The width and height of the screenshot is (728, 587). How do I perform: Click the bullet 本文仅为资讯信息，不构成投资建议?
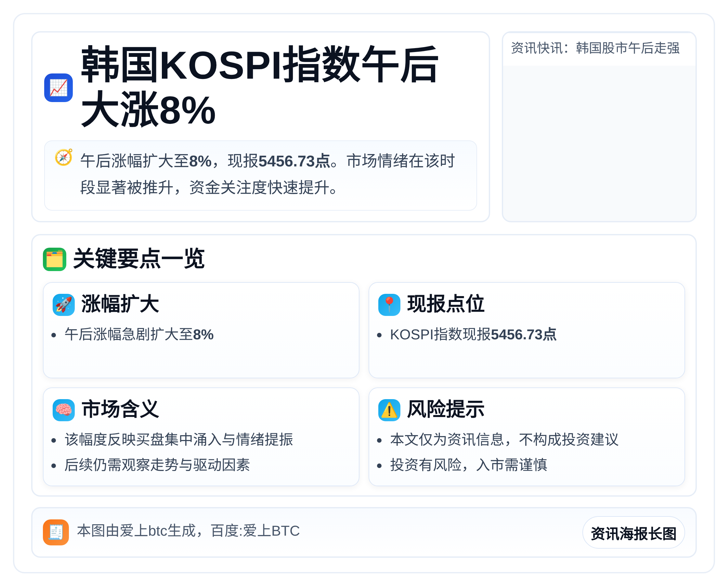(x=504, y=439)
